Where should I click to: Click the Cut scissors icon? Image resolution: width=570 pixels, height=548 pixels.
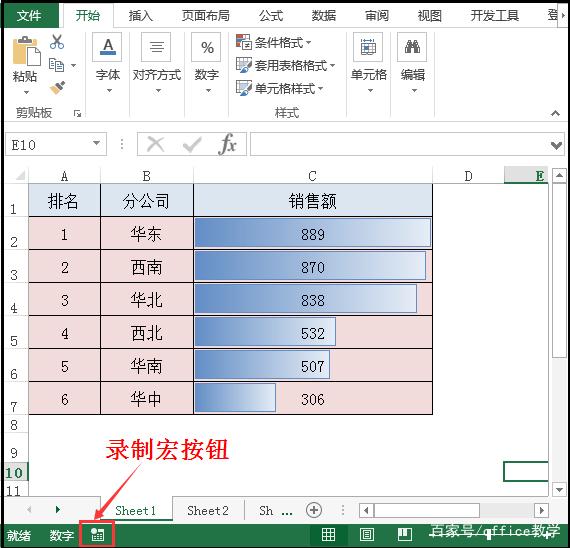click(x=57, y=42)
